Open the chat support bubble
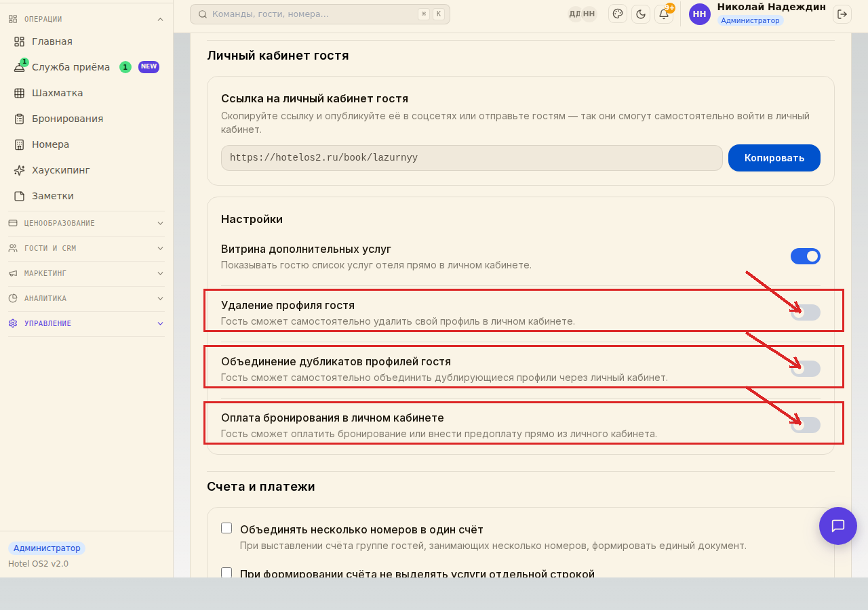Viewport: 868px width, 610px height. [x=838, y=526]
